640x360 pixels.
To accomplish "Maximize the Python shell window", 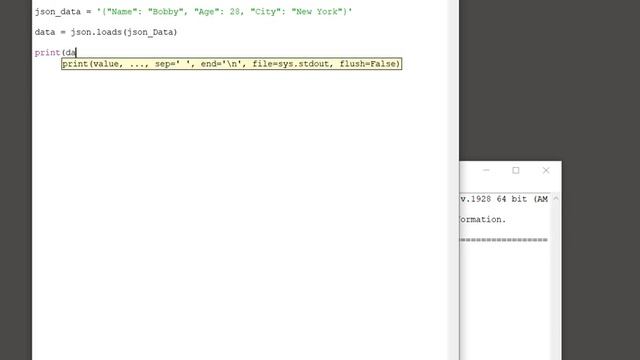I will click(516, 170).
